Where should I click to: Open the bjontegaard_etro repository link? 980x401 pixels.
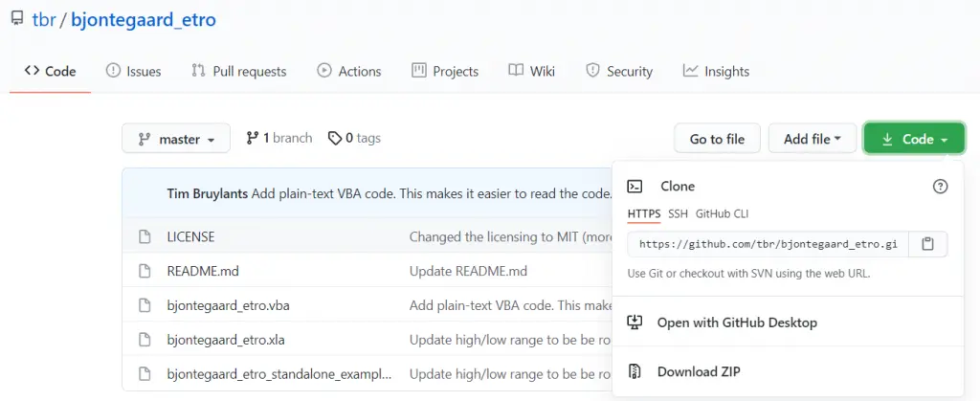[144, 20]
